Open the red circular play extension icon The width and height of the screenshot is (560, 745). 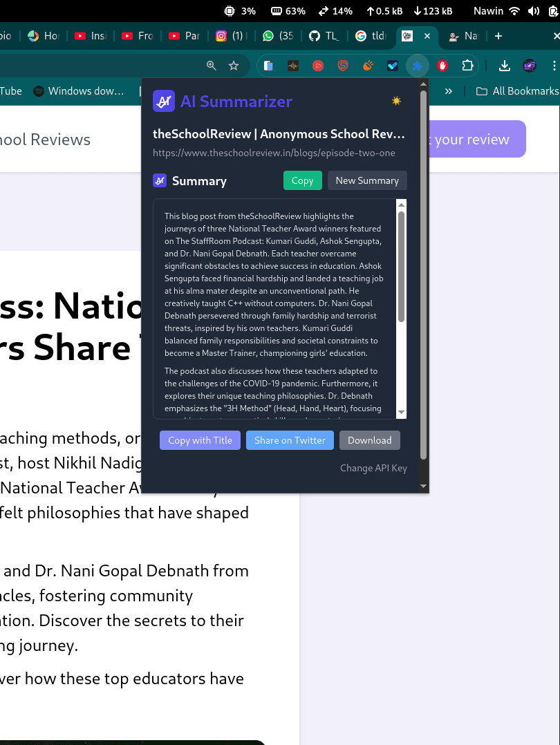pyautogui.click(x=318, y=66)
